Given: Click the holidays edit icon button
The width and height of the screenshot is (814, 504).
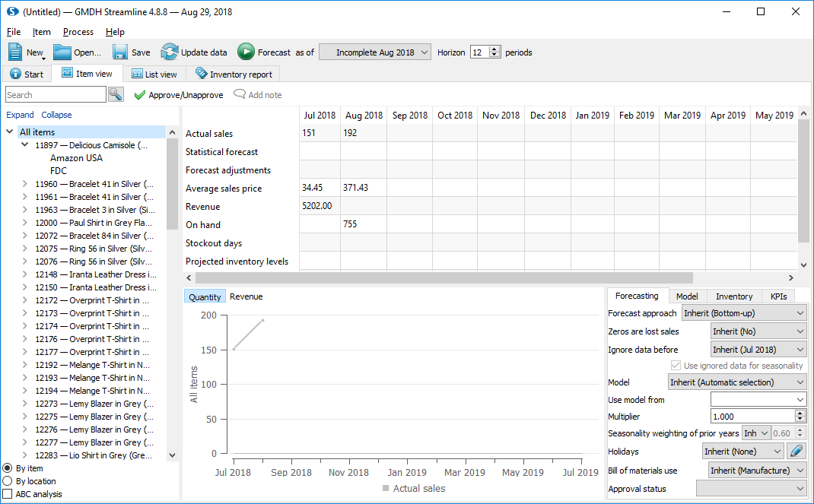Looking at the screenshot, I should click(x=796, y=451).
